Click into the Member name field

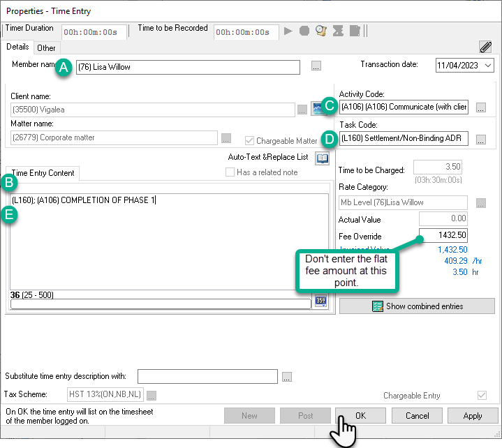pos(188,67)
